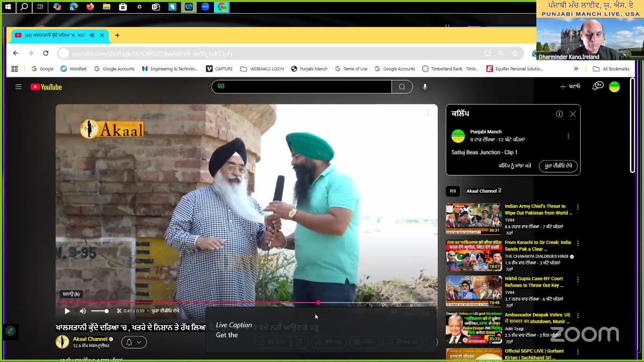Open the Zoom app in the taskbar

click(205, 7)
